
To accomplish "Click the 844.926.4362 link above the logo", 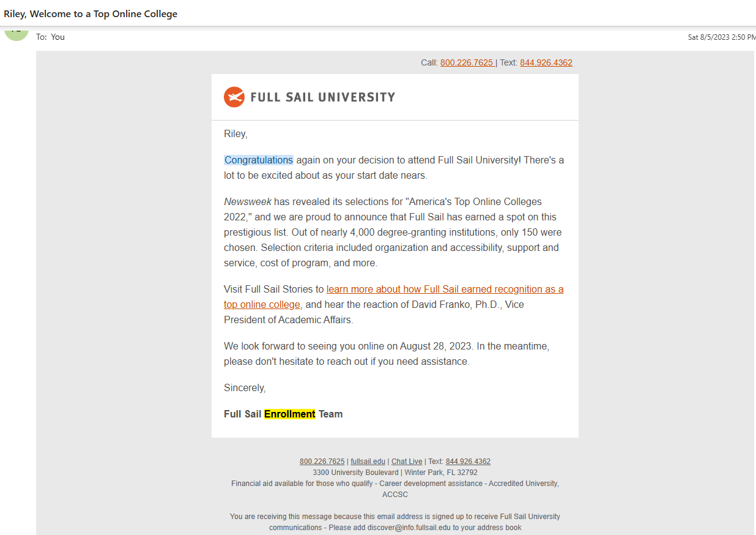I will tap(546, 62).
